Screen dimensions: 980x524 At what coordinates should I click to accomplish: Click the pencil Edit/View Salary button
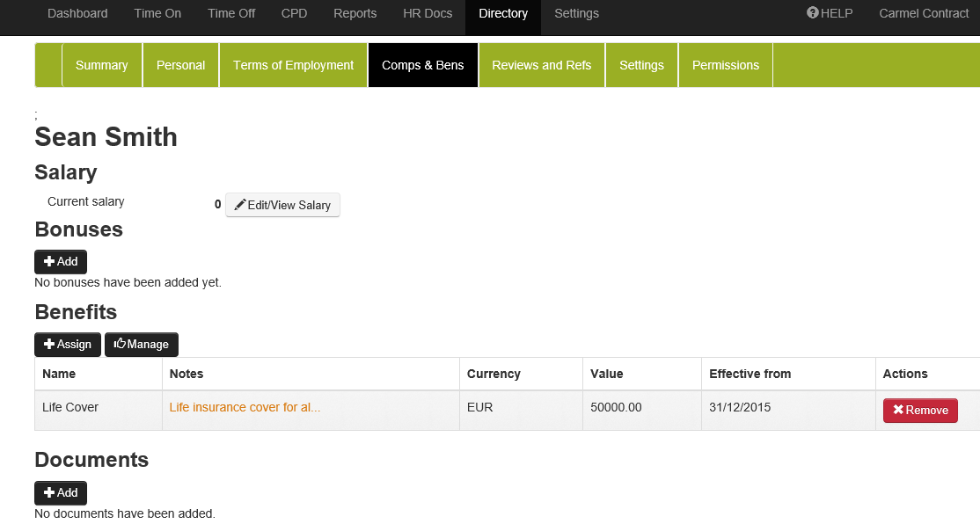pyautogui.click(x=282, y=205)
